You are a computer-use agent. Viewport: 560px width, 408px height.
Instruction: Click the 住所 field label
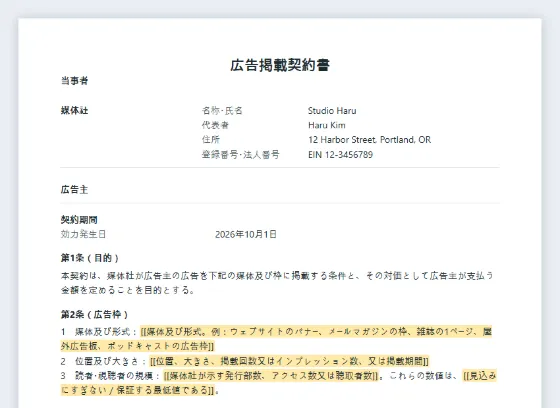point(211,140)
